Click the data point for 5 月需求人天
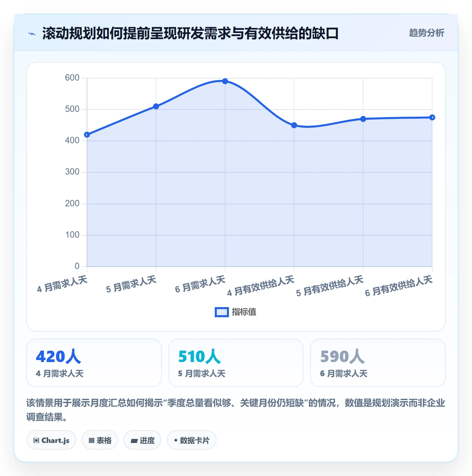Image resolution: width=472 pixels, height=476 pixels. click(x=156, y=107)
